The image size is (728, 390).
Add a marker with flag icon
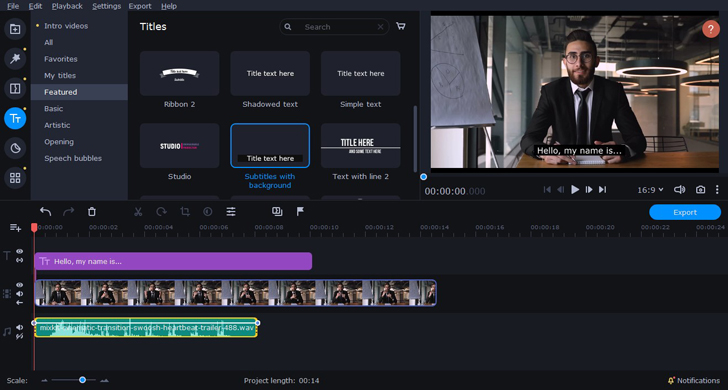tap(300, 211)
